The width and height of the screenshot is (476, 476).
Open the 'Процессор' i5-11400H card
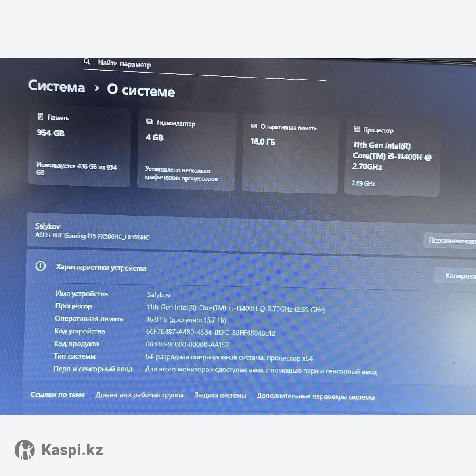(392, 157)
